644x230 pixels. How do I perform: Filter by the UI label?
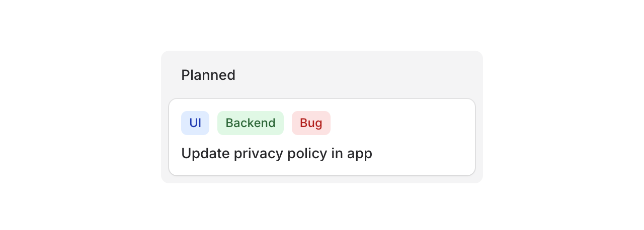[195, 123]
